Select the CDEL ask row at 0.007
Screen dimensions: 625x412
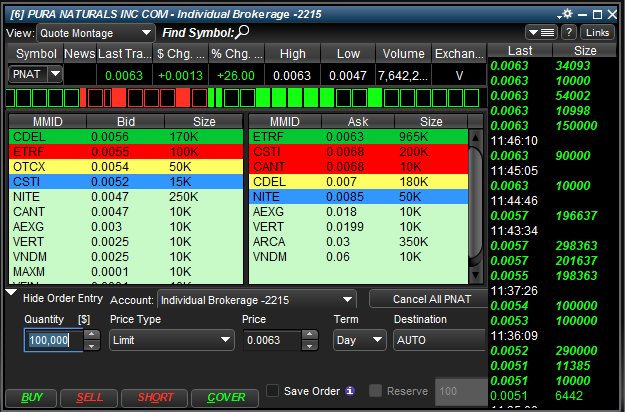pyautogui.click(x=358, y=182)
